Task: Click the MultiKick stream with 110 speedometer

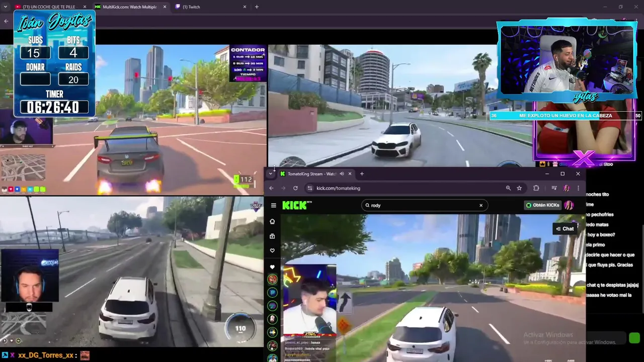Action: coord(132,271)
